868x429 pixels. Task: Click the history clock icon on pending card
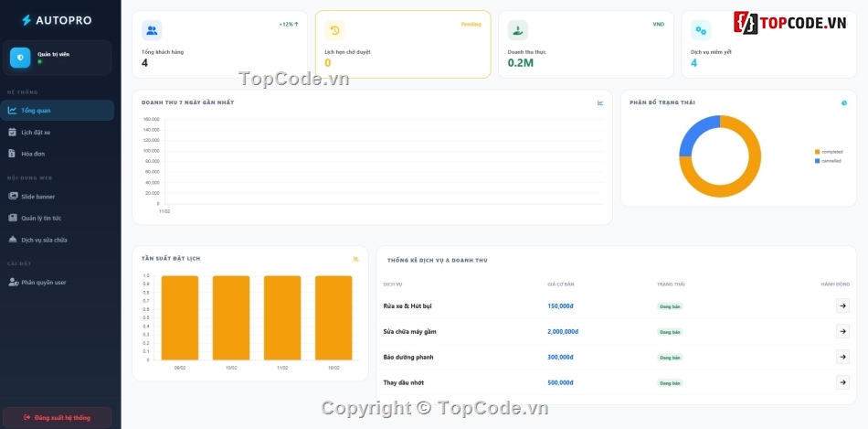[x=335, y=30]
